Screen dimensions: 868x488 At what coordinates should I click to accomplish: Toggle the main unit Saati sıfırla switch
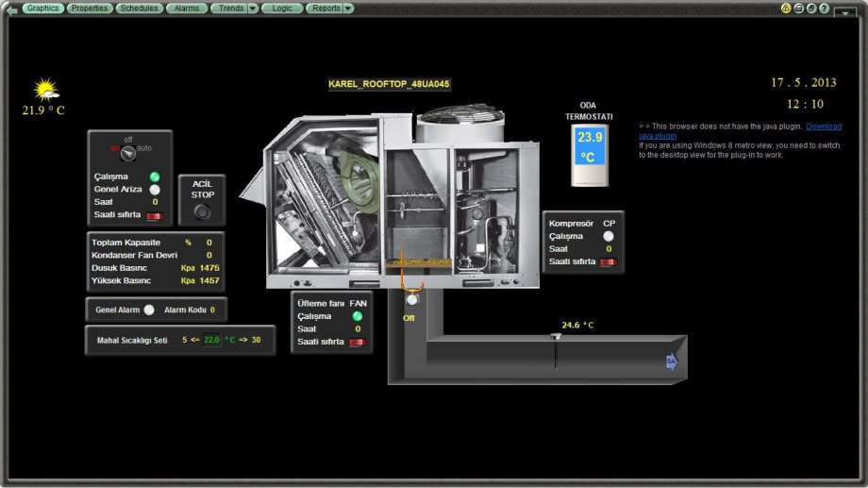tap(154, 216)
